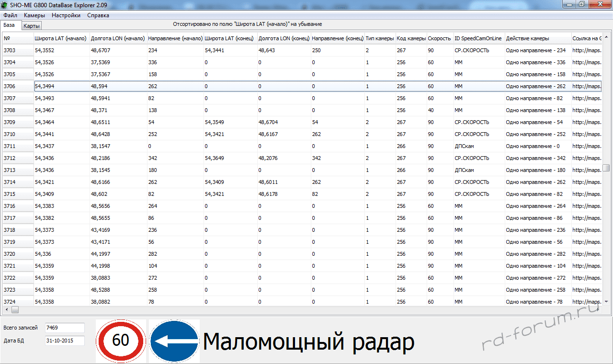This screenshot has height=364, width=613.
Task: Click longitude cell 37,5369 in row 3704
Action: [118, 62]
